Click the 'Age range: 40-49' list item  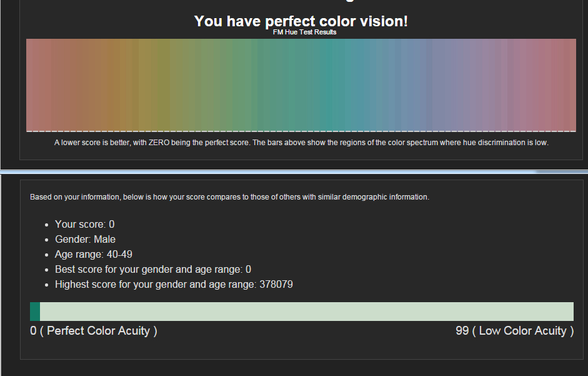tap(93, 254)
